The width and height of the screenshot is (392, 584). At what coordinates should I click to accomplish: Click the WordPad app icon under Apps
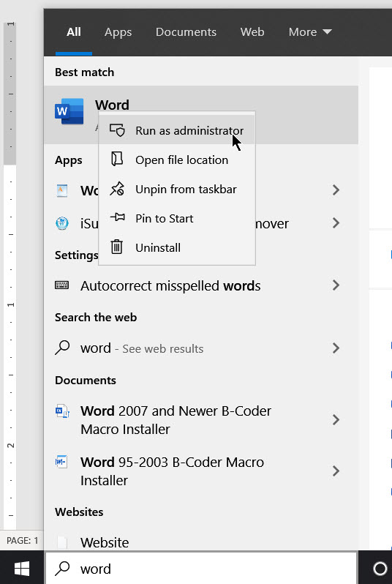point(61,190)
